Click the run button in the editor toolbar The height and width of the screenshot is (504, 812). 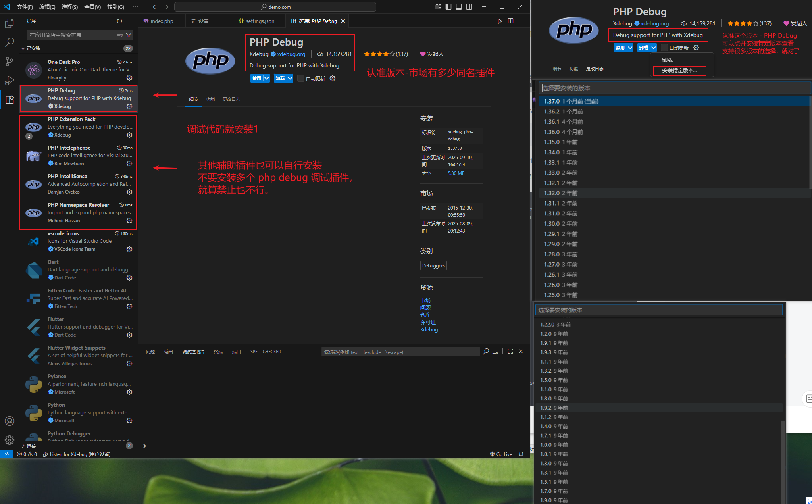[x=500, y=21]
